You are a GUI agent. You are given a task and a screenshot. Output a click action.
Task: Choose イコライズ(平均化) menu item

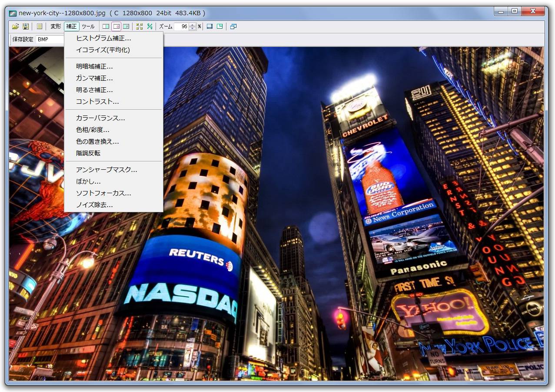click(113, 50)
